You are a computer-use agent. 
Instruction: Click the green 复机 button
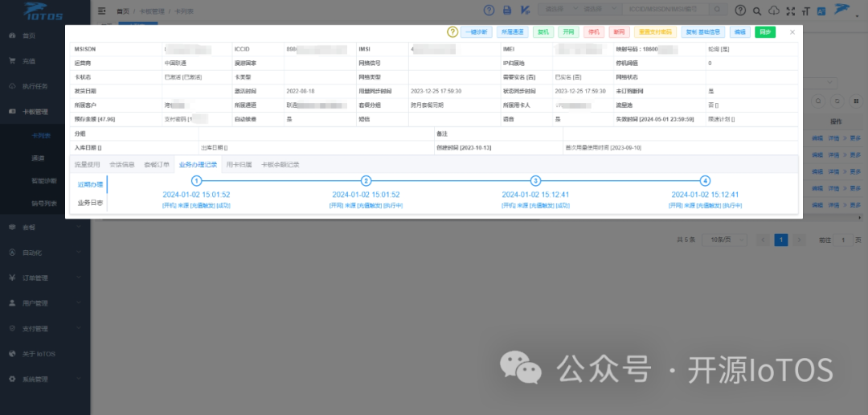[543, 32]
